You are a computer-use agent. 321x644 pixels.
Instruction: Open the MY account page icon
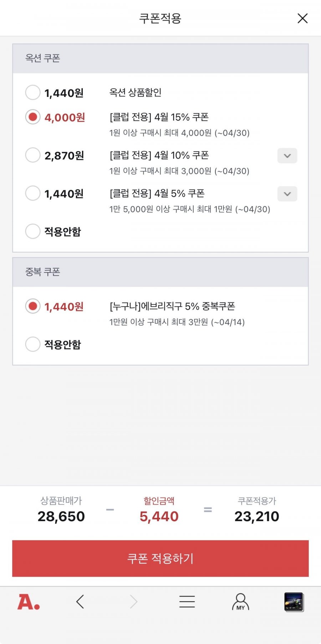coord(240,602)
